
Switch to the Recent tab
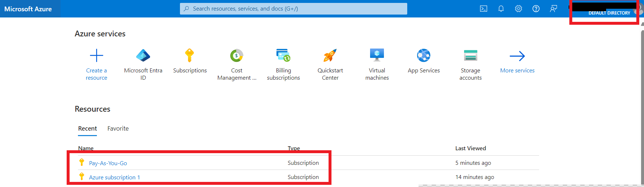click(87, 128)
